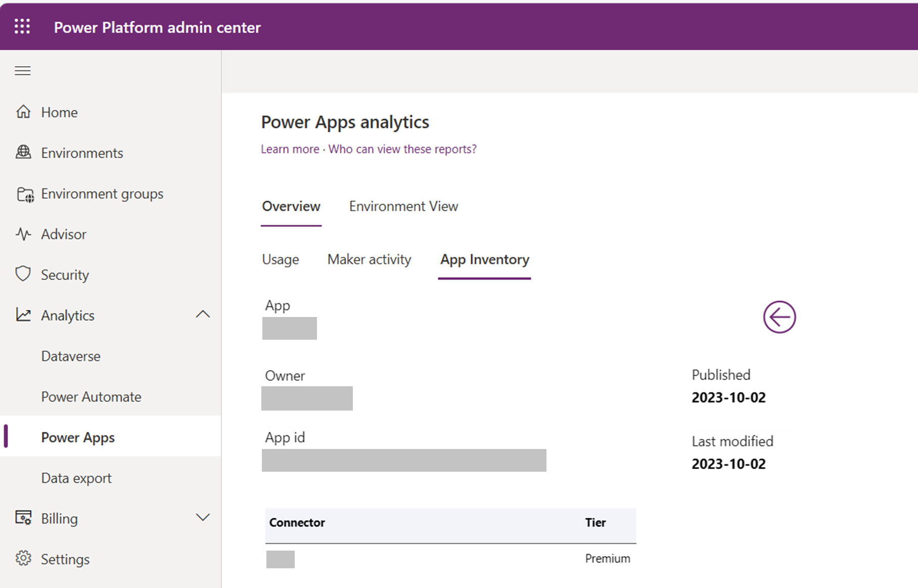Click 'Who can view these reports?' link
The image size is (918, 588).
[402, 149]
